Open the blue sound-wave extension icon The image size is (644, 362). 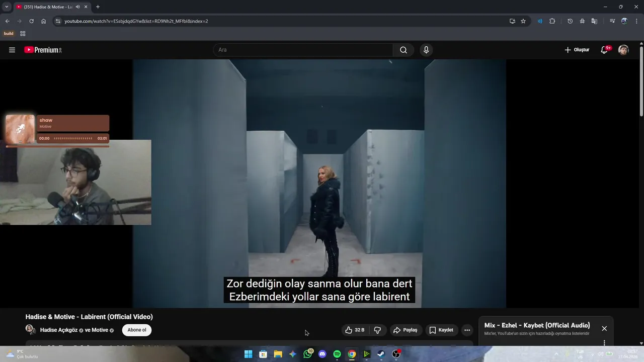540,21
